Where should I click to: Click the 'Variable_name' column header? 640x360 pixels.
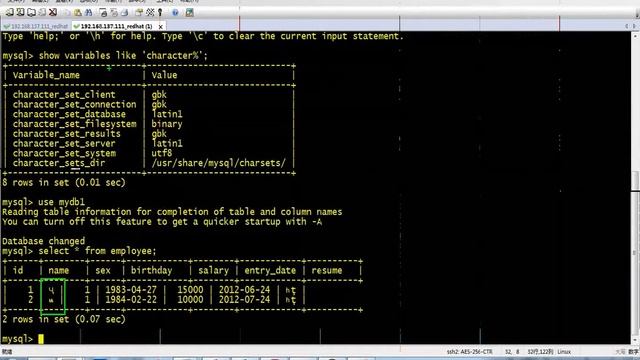pos(46,75)
